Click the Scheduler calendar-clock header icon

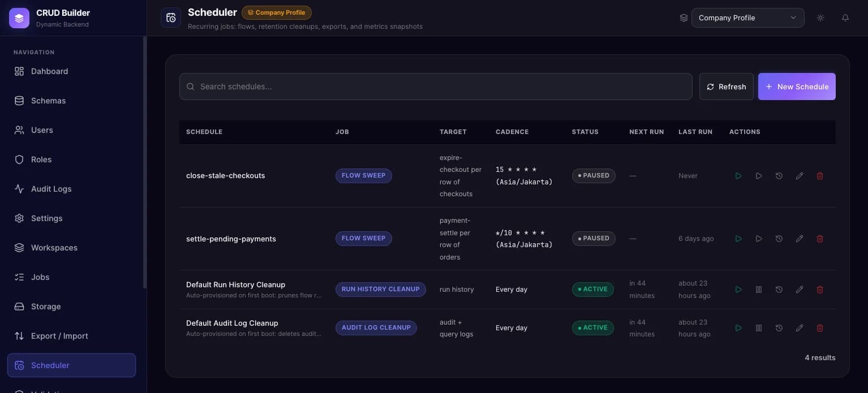click(x=171, y=18)
